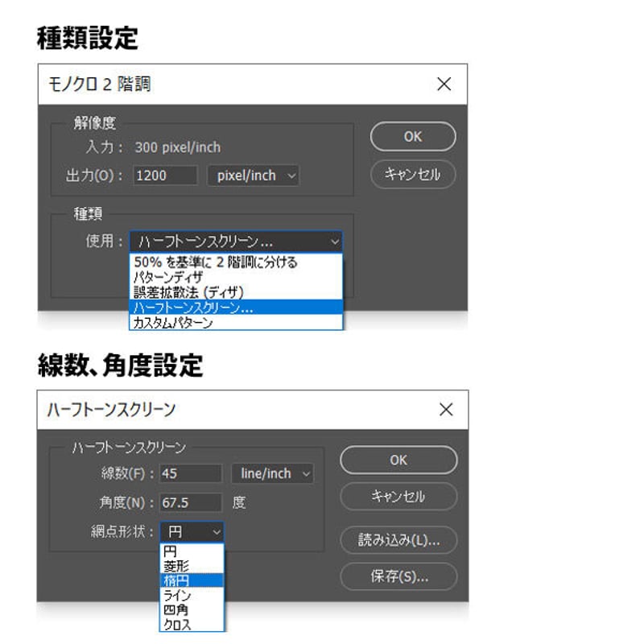This screenshot has height=644, width=644.
Task: Close the ハーフトーンスクリーン dialog
Action: (x=446, y=409)
